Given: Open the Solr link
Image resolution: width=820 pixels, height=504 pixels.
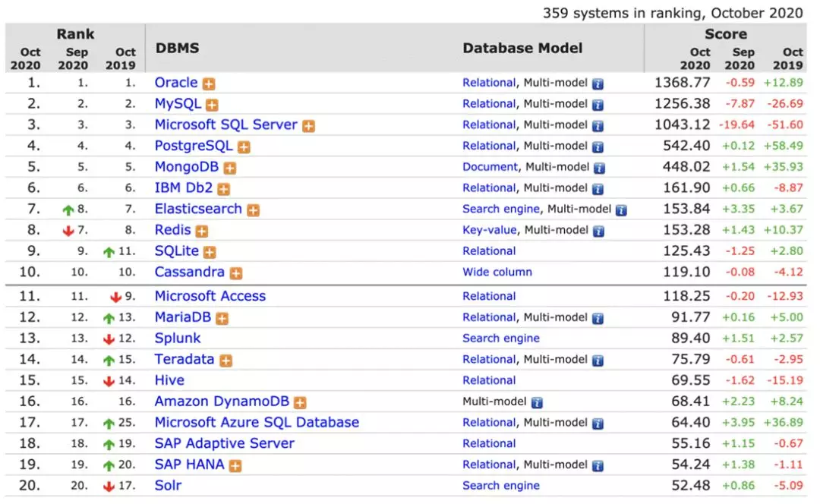Looking at the screenshot, I should [x=168, y=485].
